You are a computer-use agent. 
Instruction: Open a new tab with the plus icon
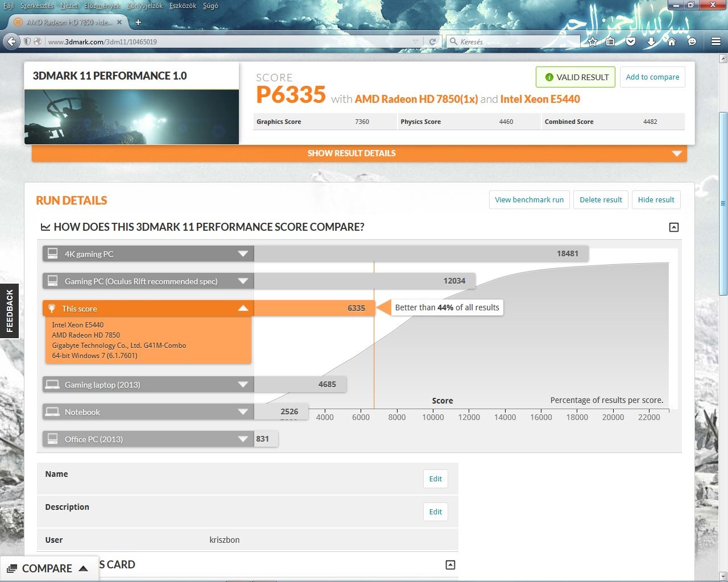point(138,22)
